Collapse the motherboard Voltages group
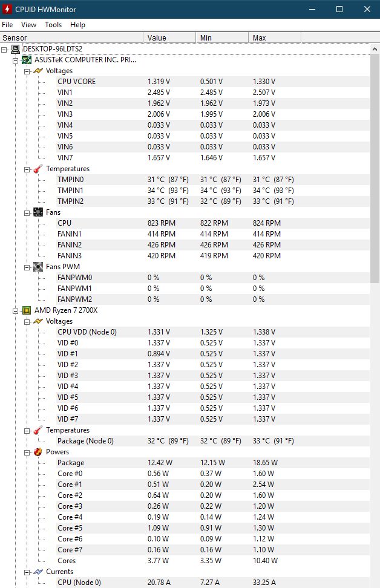380x588 pixels. 27,71
